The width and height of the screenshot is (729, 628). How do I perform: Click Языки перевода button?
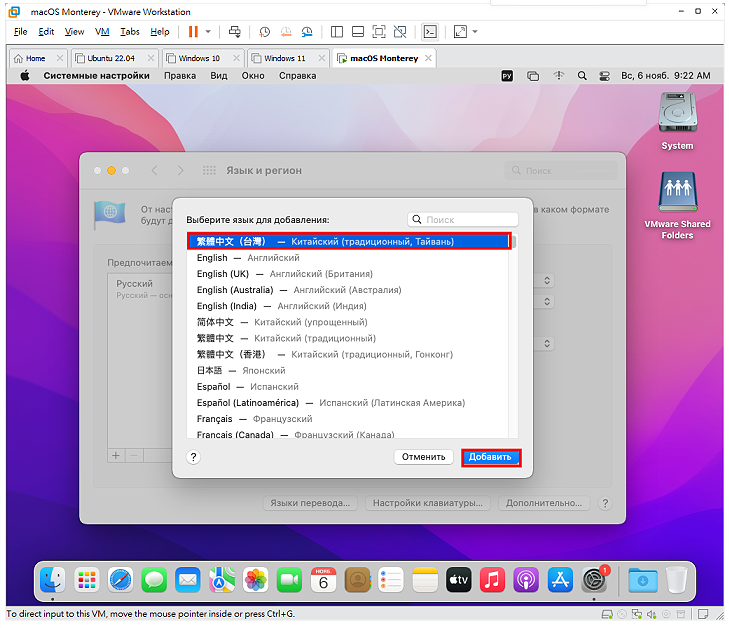click(310, 503)
